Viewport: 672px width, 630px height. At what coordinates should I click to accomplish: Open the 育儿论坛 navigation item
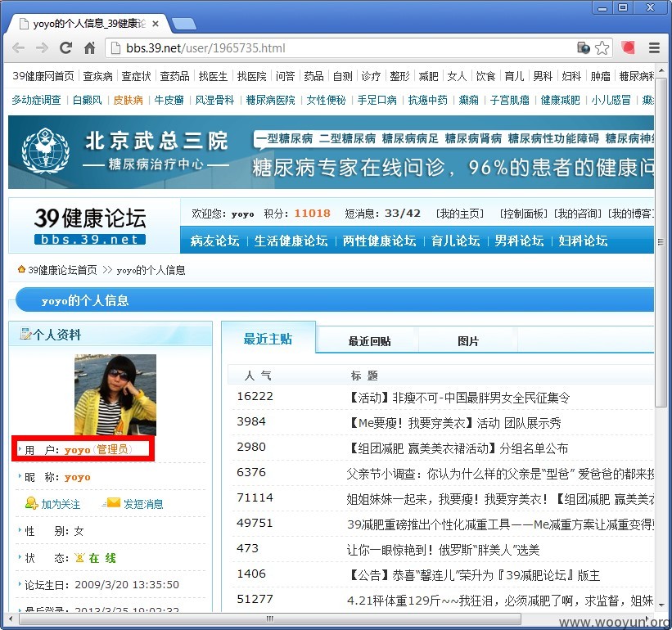pyautogui.click(x=456, y=241)
